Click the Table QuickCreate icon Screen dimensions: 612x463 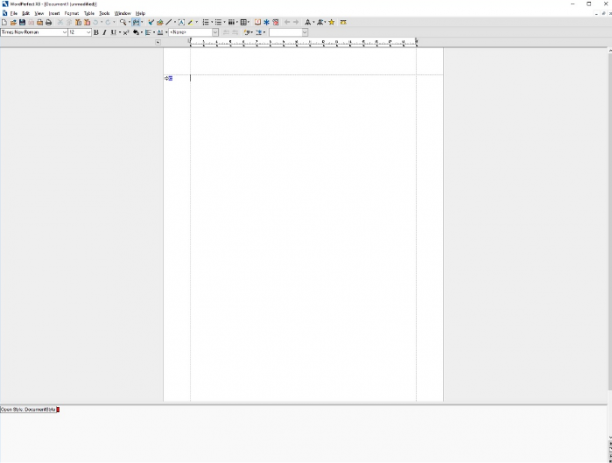coord(244,22)
